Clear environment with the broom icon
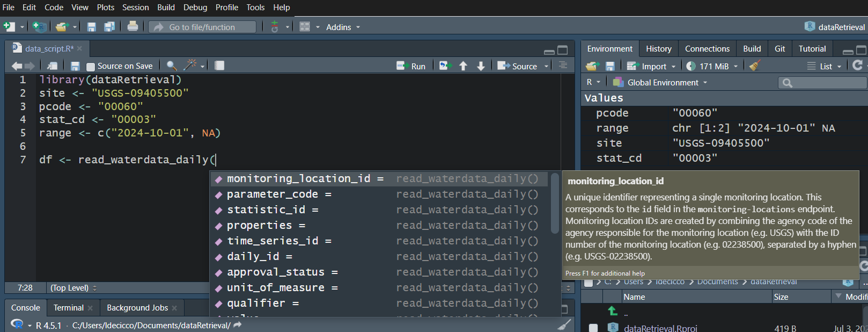The width and height of the screenshot is (868, 332). [x=755, y=66]
